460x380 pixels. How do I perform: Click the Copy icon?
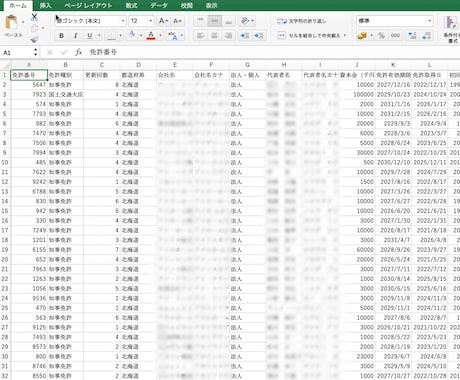[34, 29]
